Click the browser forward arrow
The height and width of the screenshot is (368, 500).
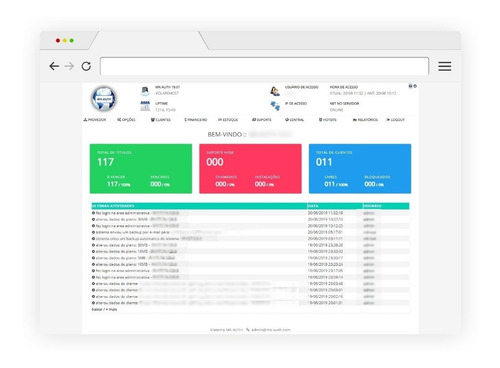(x=69, y=66)
